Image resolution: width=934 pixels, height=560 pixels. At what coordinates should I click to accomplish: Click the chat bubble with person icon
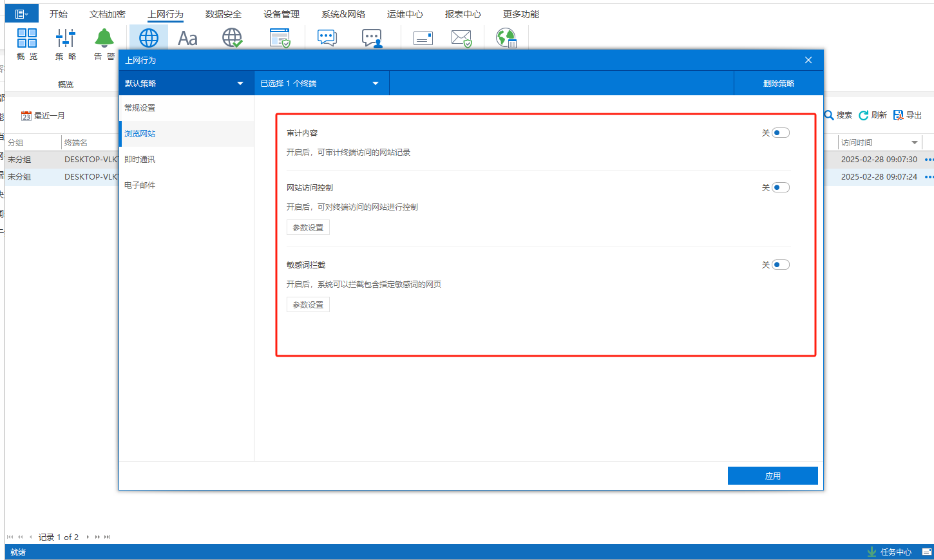click(x=372, y=39)
